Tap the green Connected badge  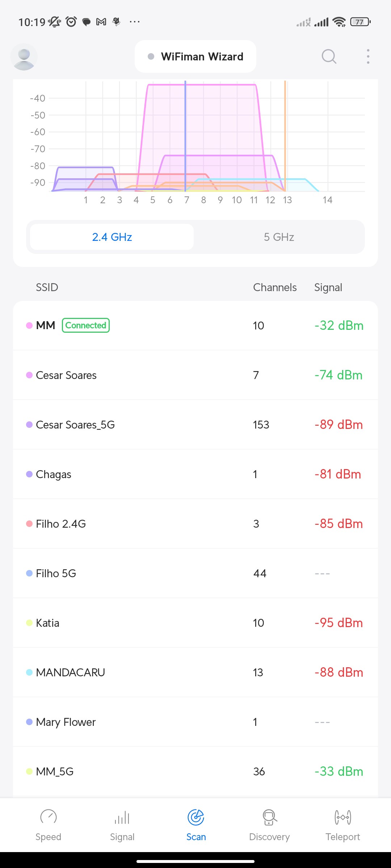pyautogui.click(x=86, y=325)
